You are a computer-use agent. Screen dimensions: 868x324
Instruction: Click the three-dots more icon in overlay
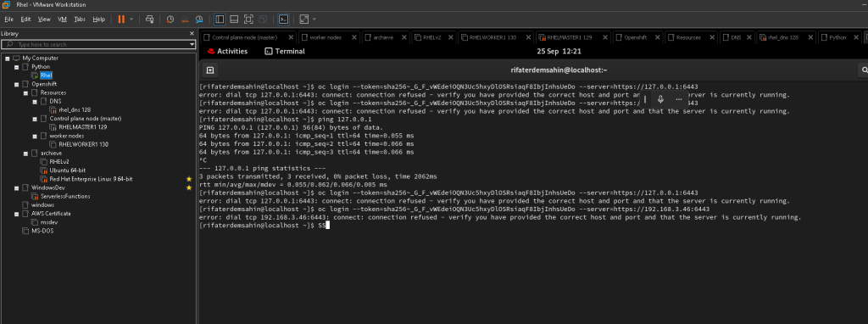[x=679, y=99]
